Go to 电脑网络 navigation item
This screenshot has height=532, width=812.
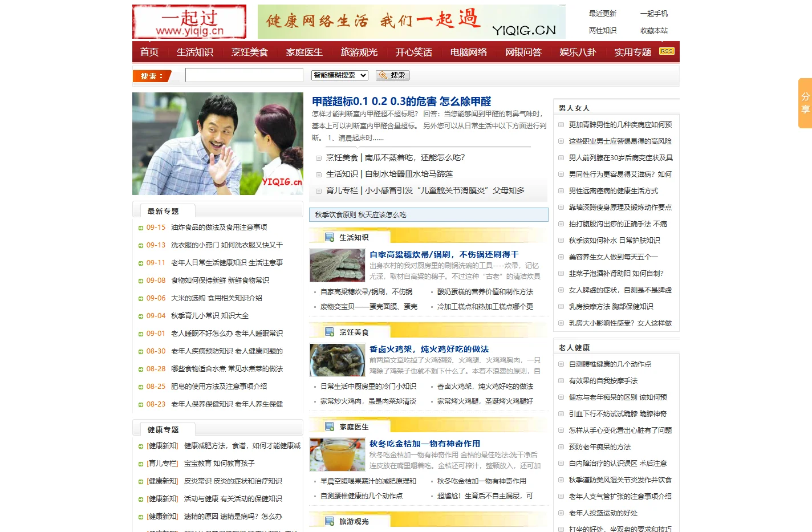pos(469,52)
